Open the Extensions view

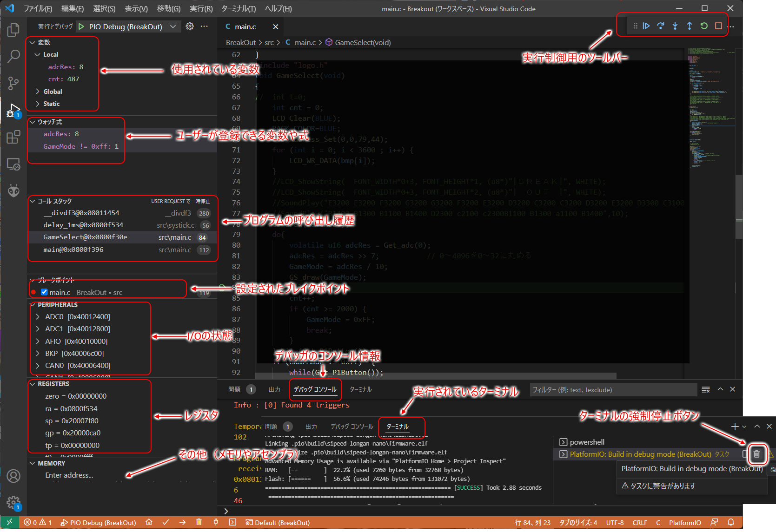(13, 137)
